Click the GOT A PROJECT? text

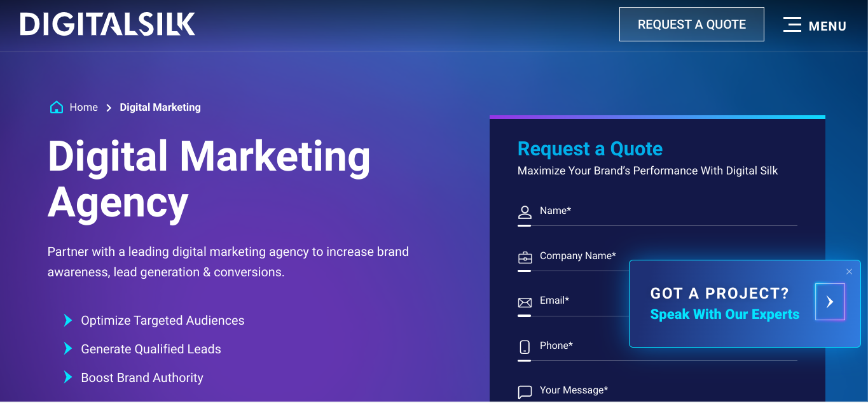coord(720,293)
